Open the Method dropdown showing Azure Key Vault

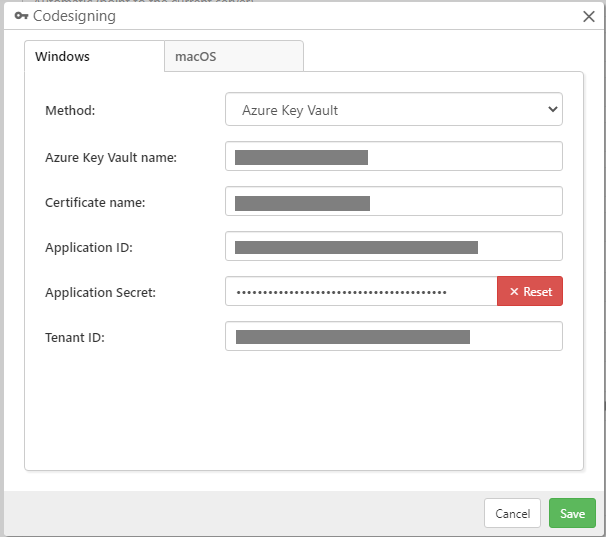click(394, 110)
